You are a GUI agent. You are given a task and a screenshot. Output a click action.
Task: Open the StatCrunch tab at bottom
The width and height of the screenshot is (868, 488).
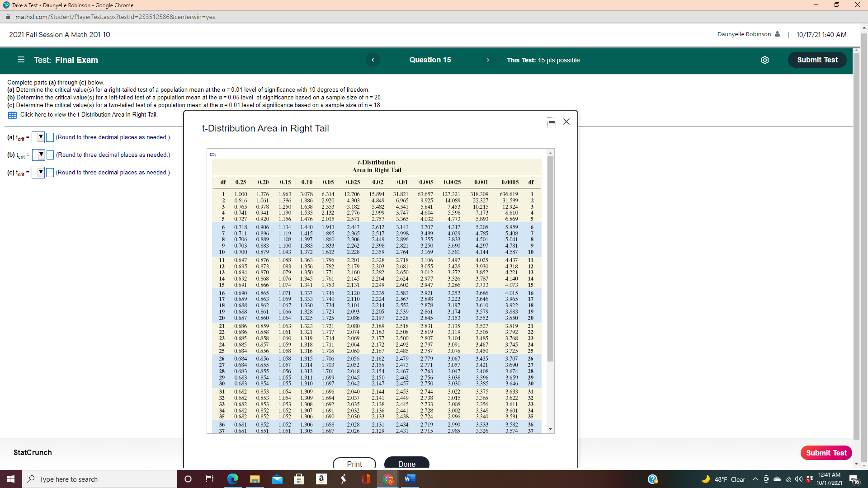coord(33,452)
